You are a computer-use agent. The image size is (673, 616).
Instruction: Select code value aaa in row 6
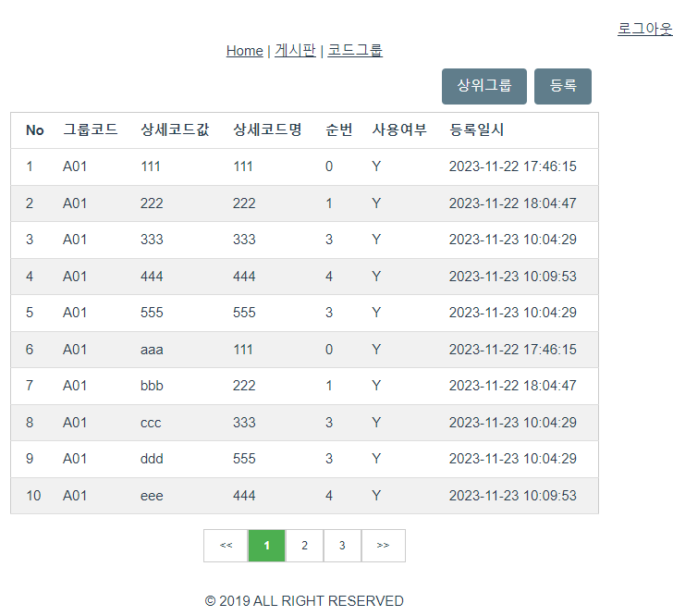pyautogui.click(x=152, y=350)
